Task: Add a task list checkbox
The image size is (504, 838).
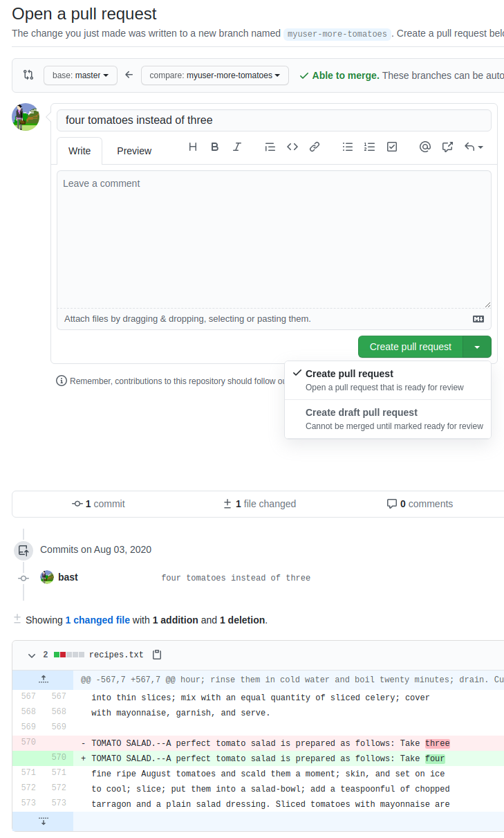Action: click(x=392, y=147)
